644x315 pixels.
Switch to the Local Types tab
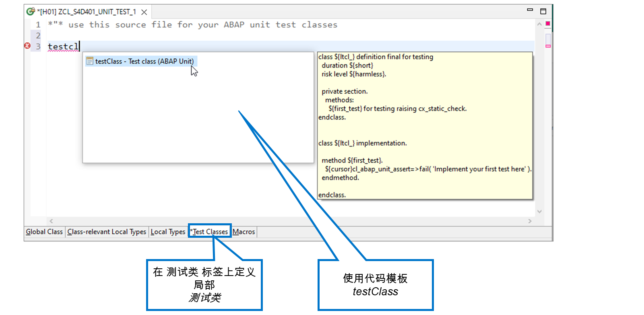(168, 232)
